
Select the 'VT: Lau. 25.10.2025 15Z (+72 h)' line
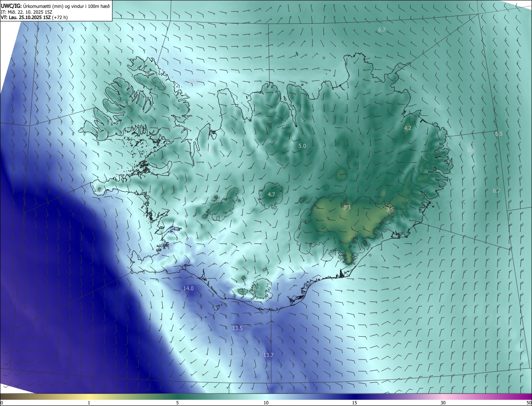tap(34, 17)
